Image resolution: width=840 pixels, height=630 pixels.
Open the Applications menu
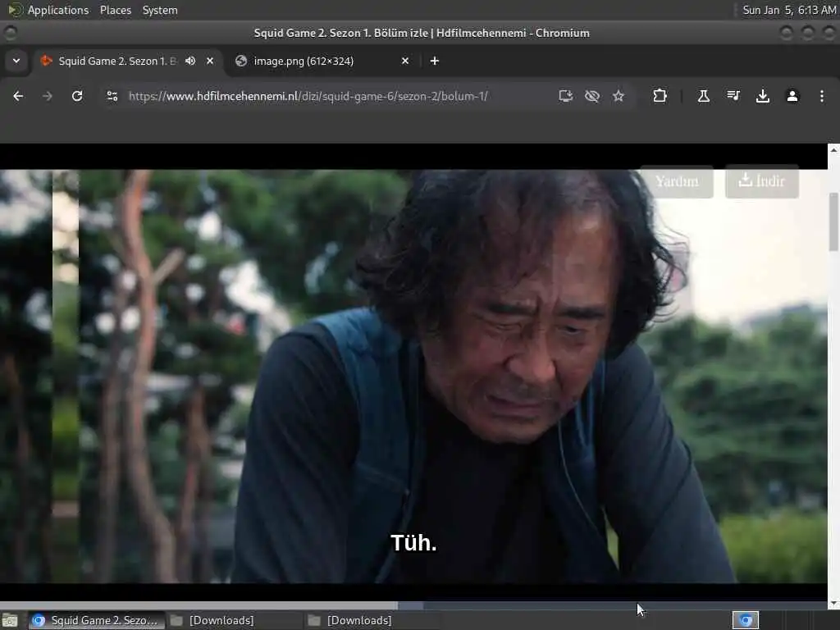[58, 10]
